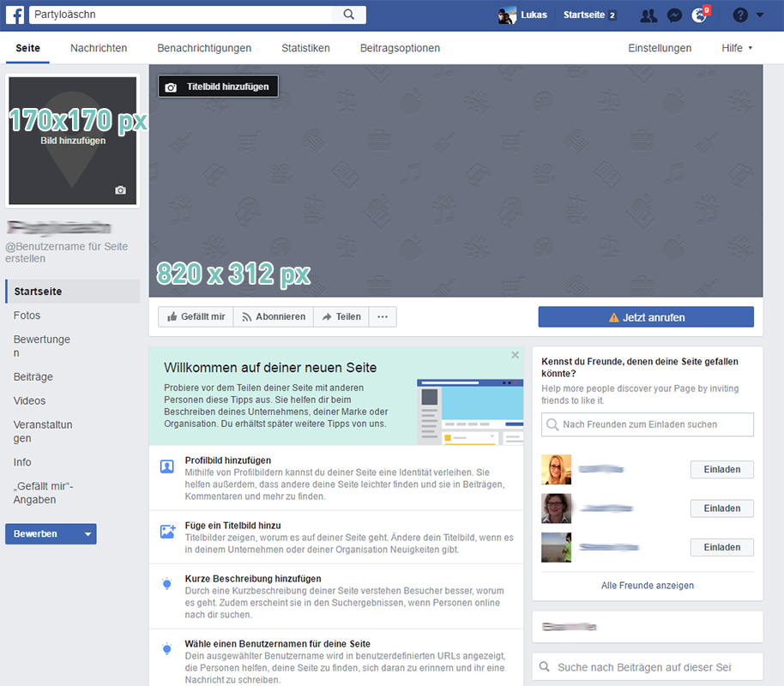This screenshot has width=784, height=686.
Task: Click the search magnifier button in top bar
Action: click(349, 15)
